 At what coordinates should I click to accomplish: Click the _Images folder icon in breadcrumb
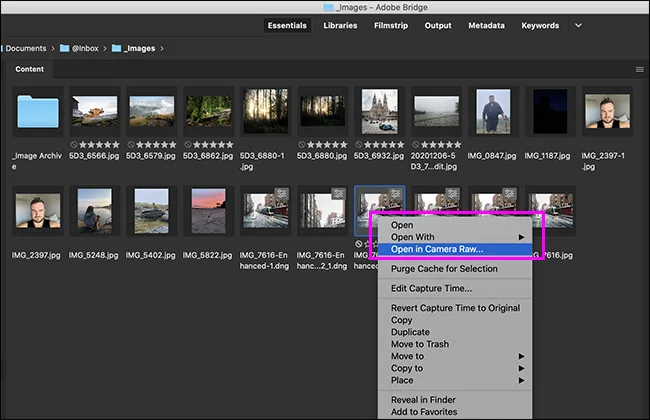(x=116, y=47)
